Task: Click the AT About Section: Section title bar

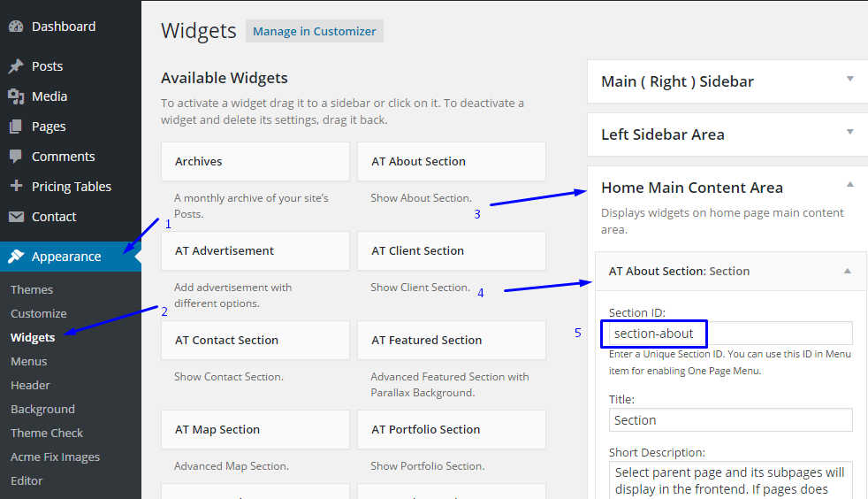Action: [x=731, y=271]
